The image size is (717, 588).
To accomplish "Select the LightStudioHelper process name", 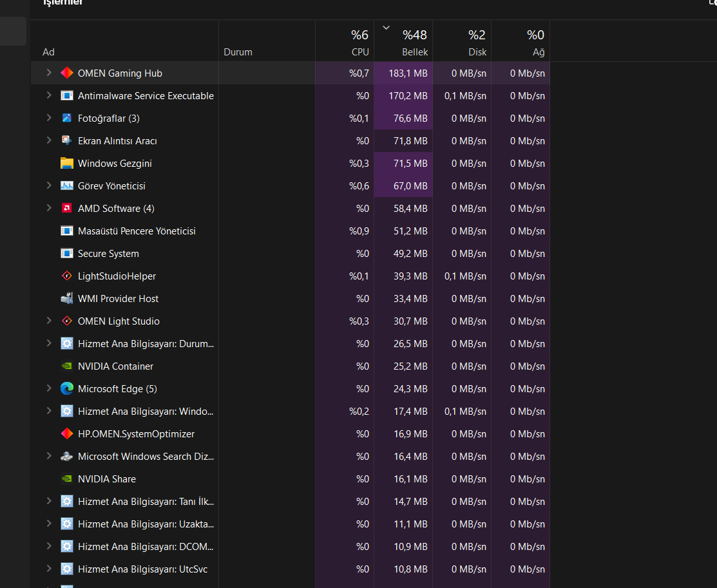I will (117, 276).
